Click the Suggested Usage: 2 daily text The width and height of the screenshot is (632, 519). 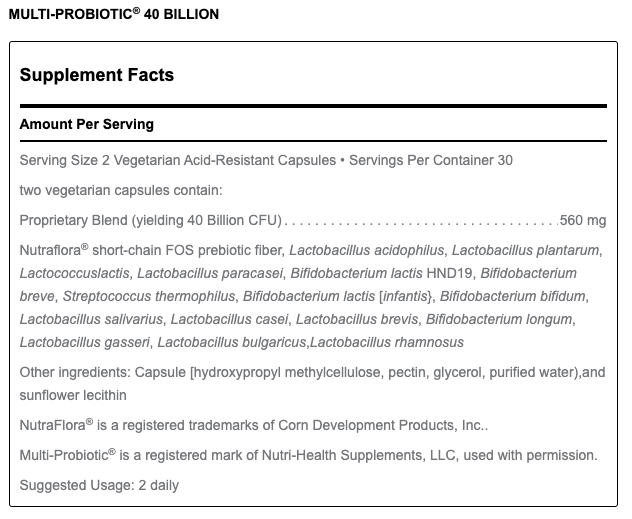coord(99,485)
